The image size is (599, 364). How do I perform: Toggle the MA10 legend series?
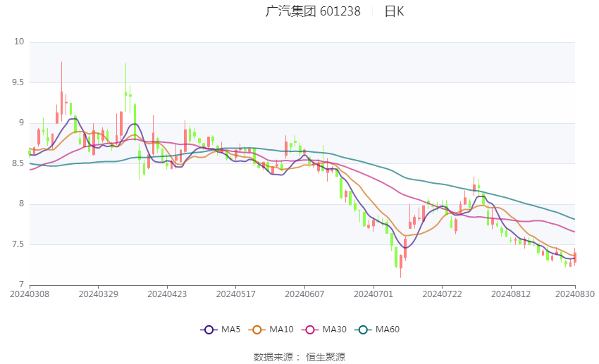click(271, 330)
